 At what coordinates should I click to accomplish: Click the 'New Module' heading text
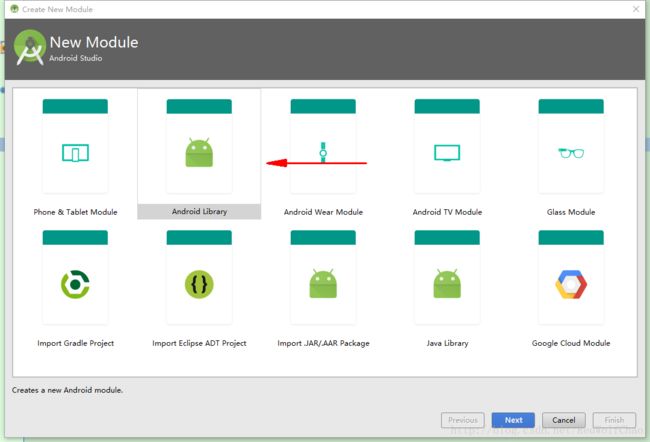pyautogui.click(x=94, y=42)
